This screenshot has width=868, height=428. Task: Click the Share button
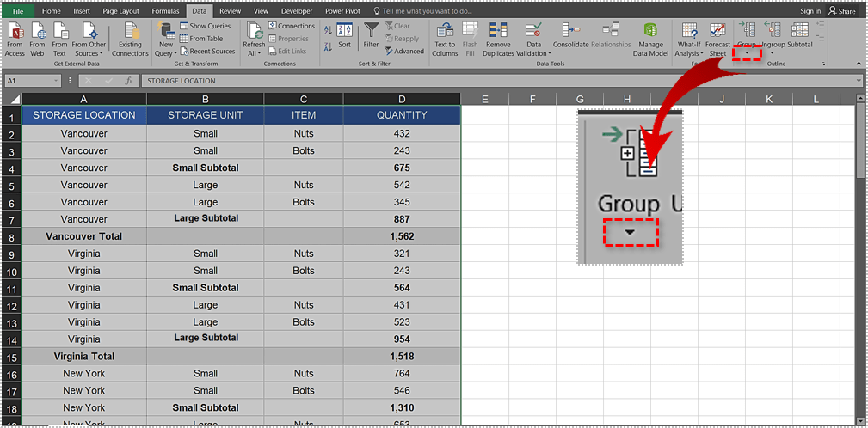coord(842,11)
